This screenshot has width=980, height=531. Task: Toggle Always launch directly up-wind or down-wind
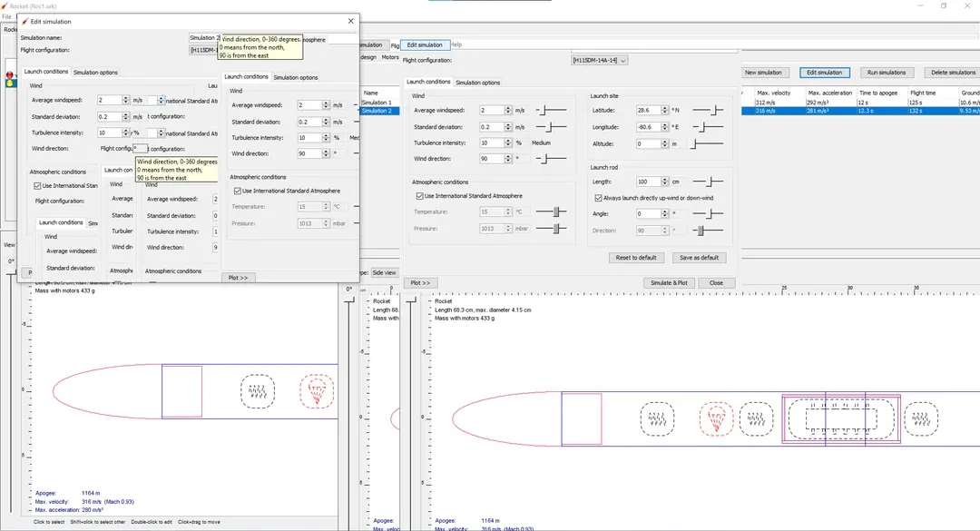click(x=598, y=198)
